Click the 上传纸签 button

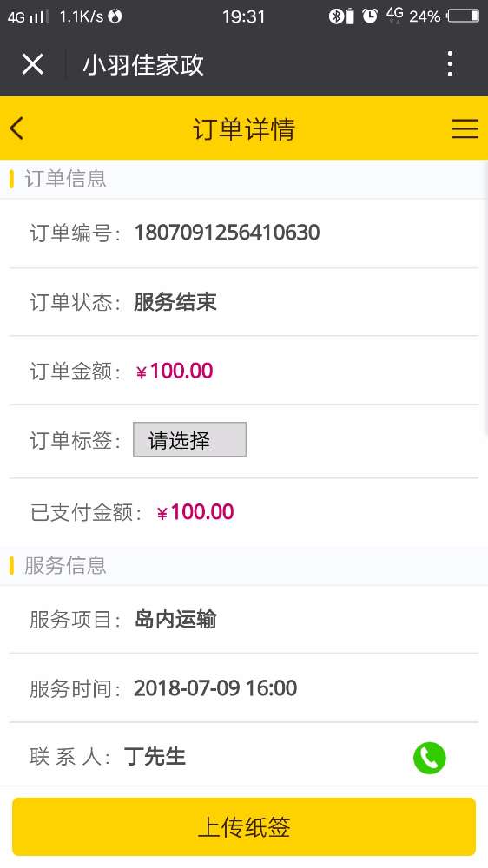point(244,826)
